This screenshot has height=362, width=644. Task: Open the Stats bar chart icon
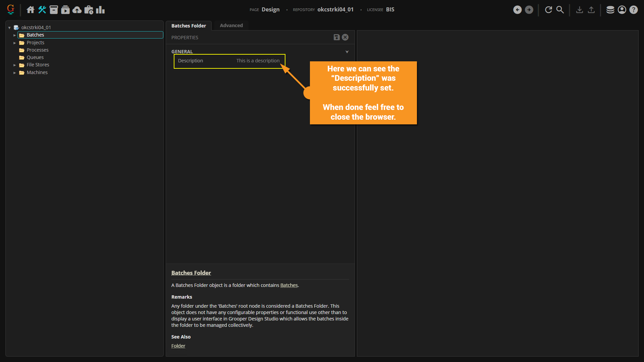click(100, 10)
